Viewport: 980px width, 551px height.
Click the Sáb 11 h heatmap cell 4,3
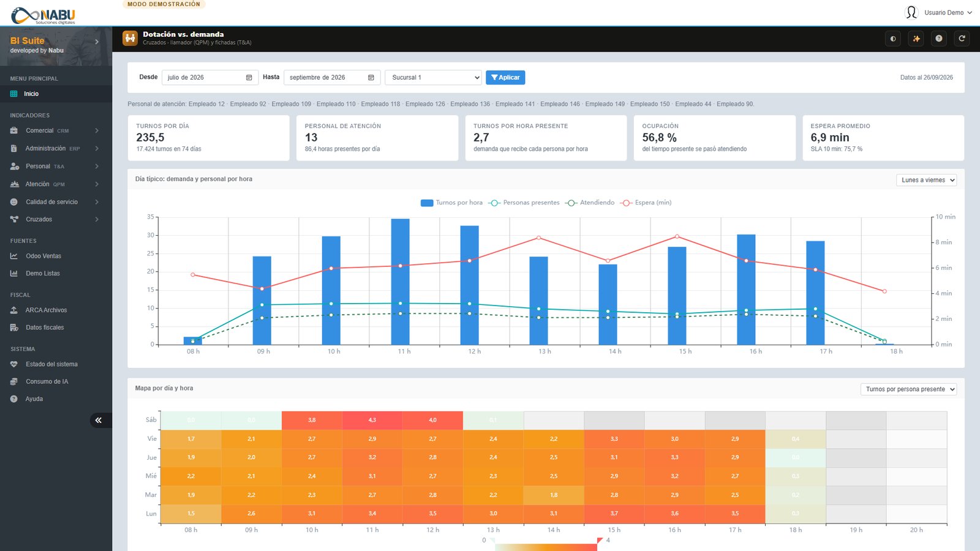[x=372, y=420]
